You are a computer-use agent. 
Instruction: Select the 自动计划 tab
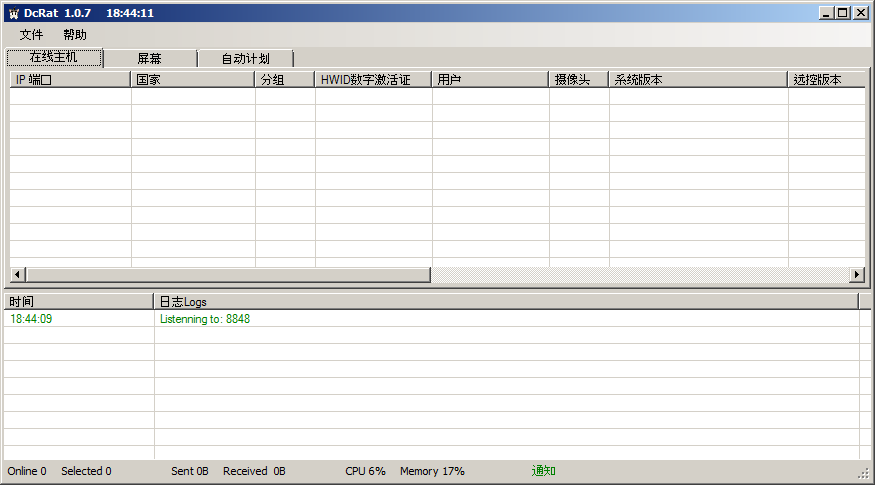[x=245, y=59]
